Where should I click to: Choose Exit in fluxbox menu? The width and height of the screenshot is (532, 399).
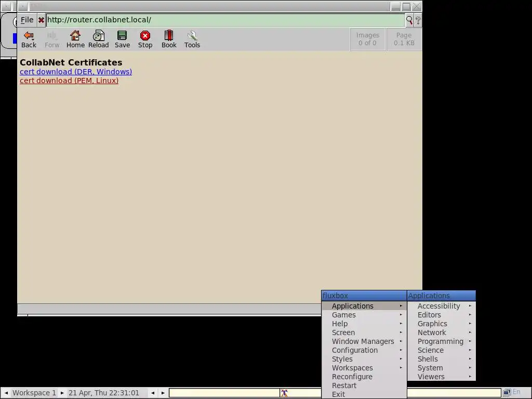coord(364,394)
